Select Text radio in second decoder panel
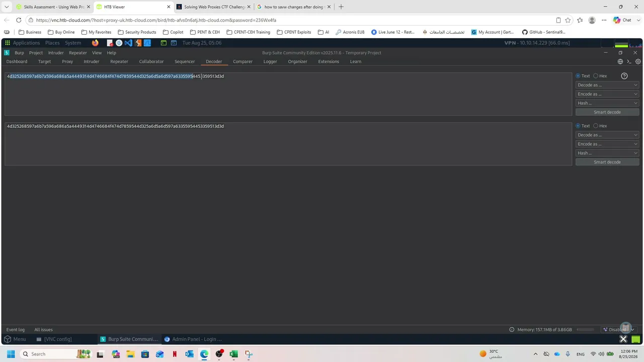Screen dimensions: 644x362 [578, 126]
